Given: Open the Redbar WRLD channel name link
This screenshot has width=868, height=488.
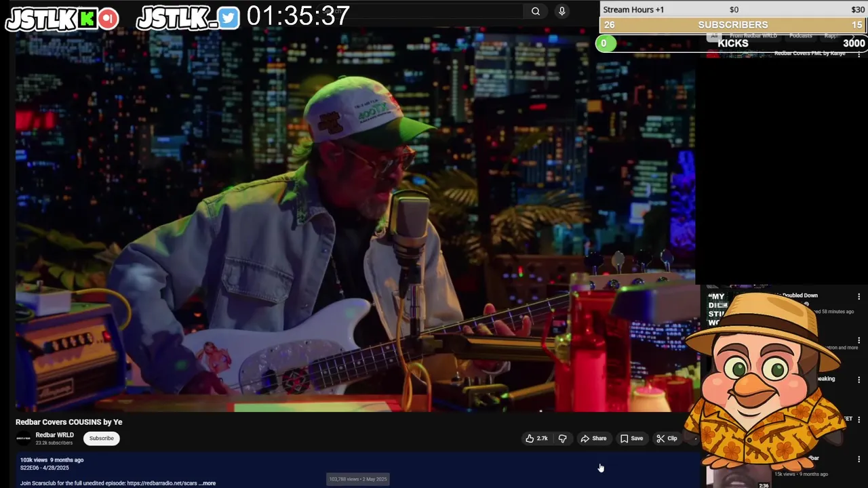Looking at the screenshot, I should pos(55,435).
